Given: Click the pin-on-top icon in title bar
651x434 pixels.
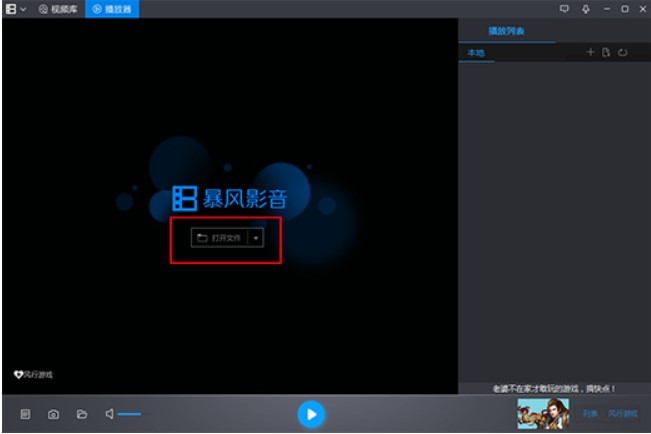Looking at the screenshot, I should click(586, 9).
